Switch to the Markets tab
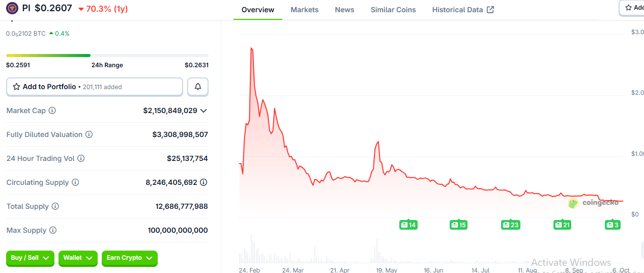644x273 pixels. [x=304, y=10]
